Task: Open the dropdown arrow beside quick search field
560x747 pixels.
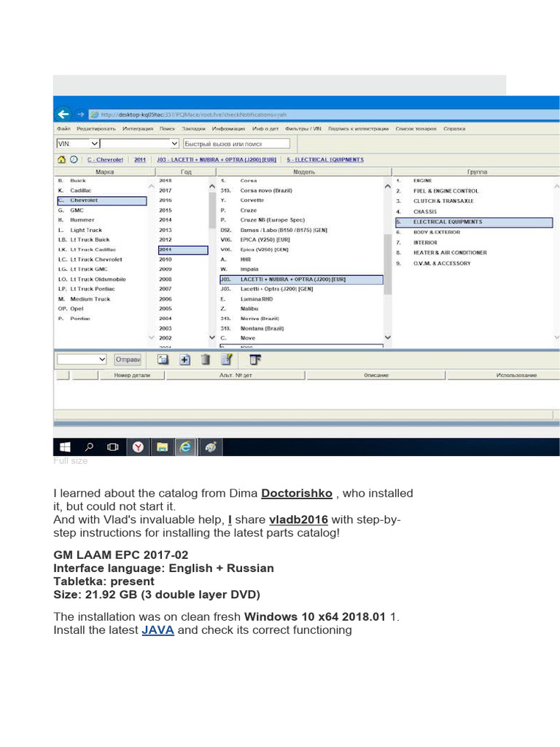Action: pyautogui.click(x=174, y=144)
